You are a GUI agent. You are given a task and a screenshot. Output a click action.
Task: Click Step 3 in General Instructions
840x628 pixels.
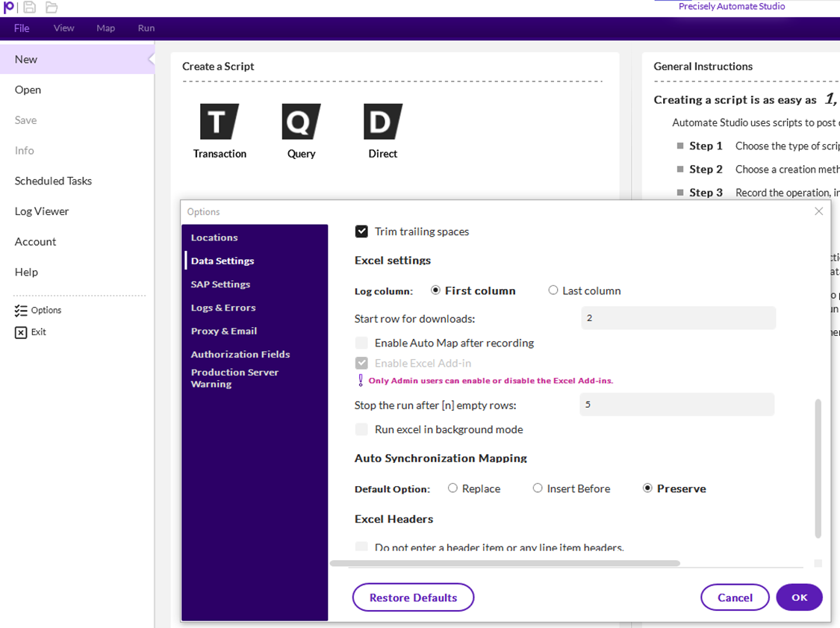pos(706,193)
